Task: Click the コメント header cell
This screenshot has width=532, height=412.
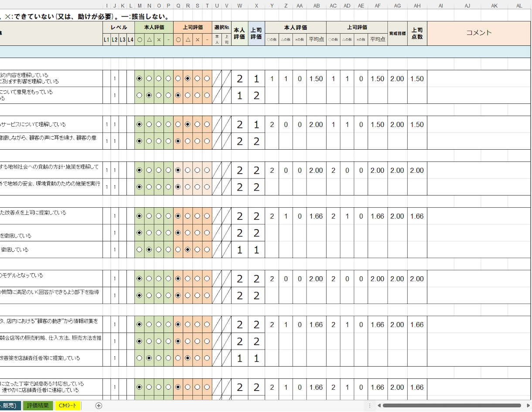Action: point(479,33)
